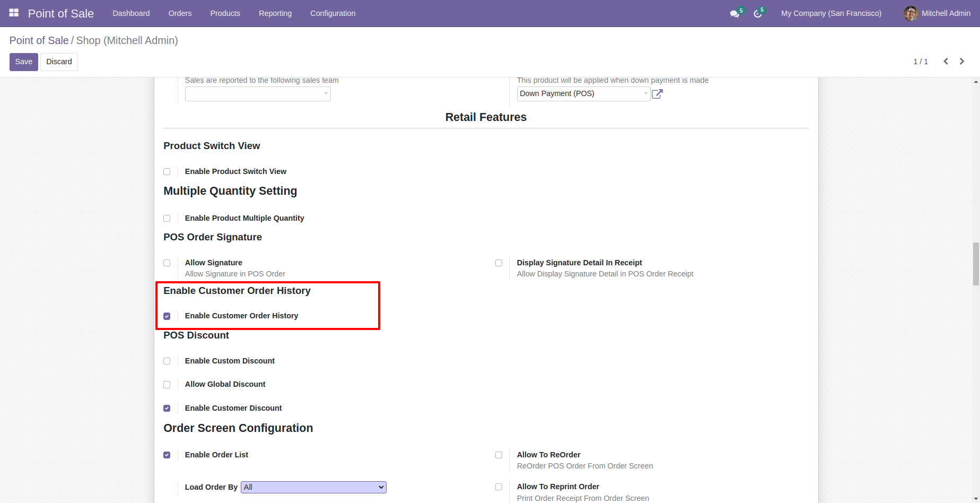Enable Product Switch View checkbox
The image size is (980, 503).
tap(167, 171)
